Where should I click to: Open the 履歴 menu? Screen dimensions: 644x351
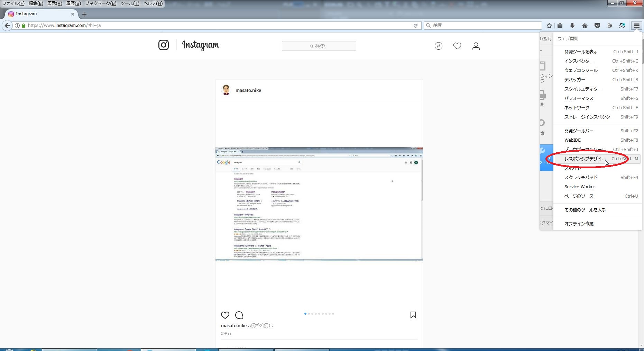[x=73, y=3]
